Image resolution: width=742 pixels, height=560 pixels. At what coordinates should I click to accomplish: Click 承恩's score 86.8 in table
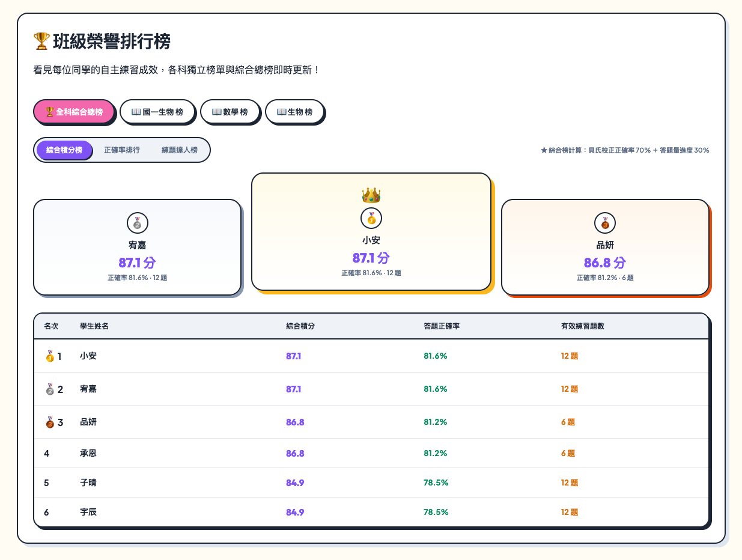tap(295, 454)
